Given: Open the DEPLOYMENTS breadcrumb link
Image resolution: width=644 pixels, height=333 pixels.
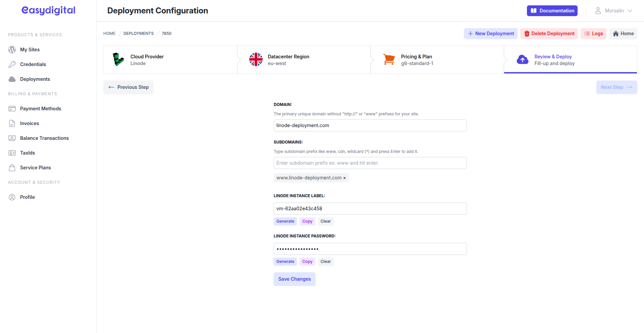Looking at the screenshot, I should click(x=138, y=33).
